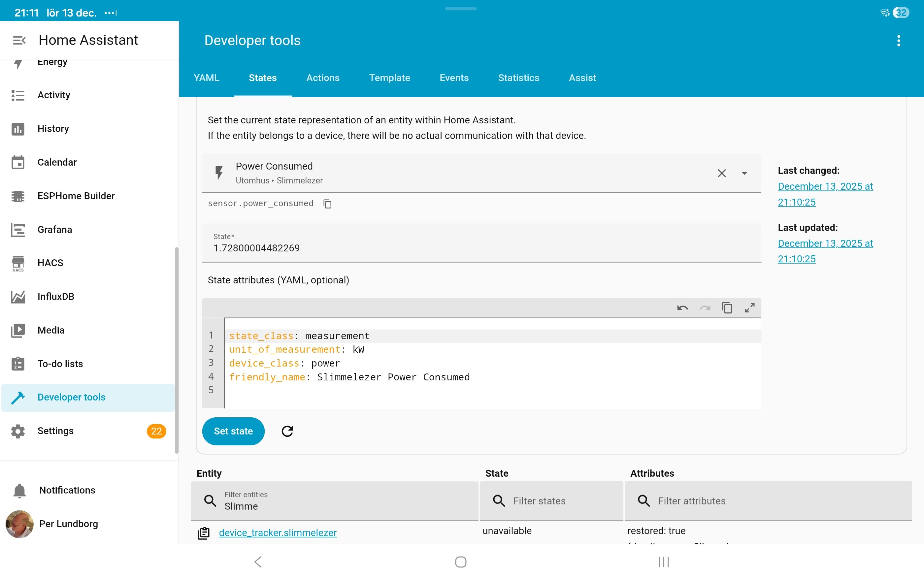Refresh the entity state with reload icon

click(x=287, y=431)
